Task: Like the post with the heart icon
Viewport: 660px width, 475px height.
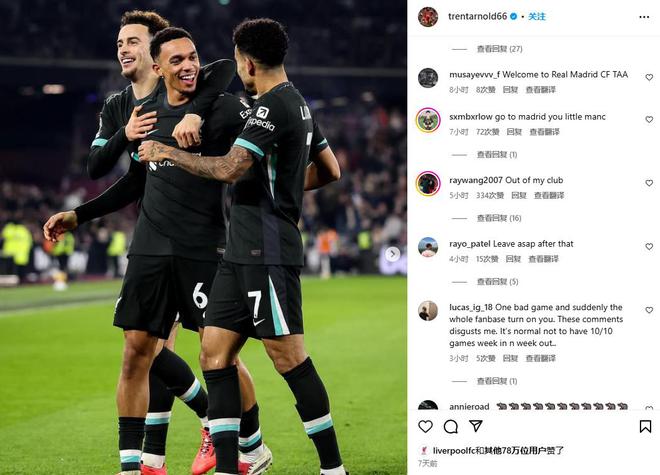Action: 426,427
